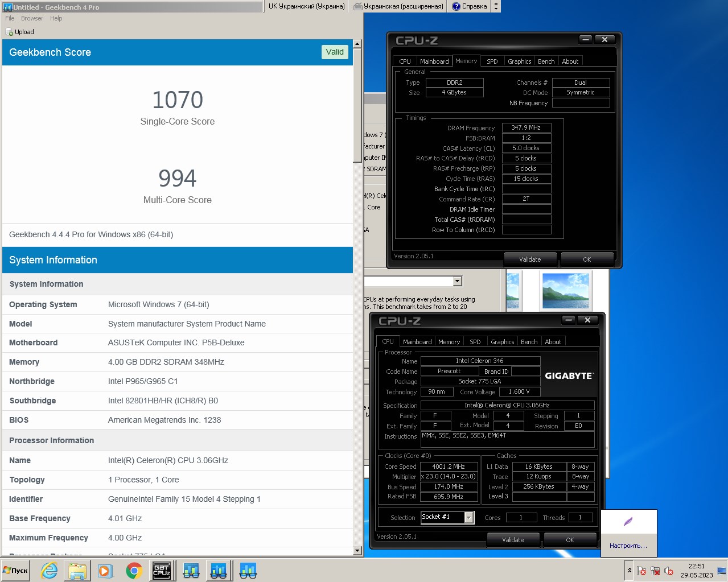The height and width of the screenshot is (582, 728).
Task: Click the 994 multi-core score
Action: [178, 178]
